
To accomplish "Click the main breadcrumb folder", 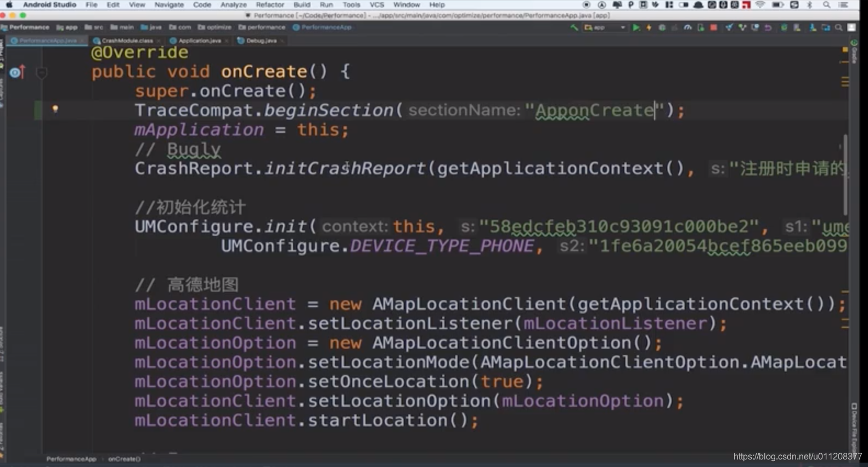I will pyautogui.click(x=122, y=27).
